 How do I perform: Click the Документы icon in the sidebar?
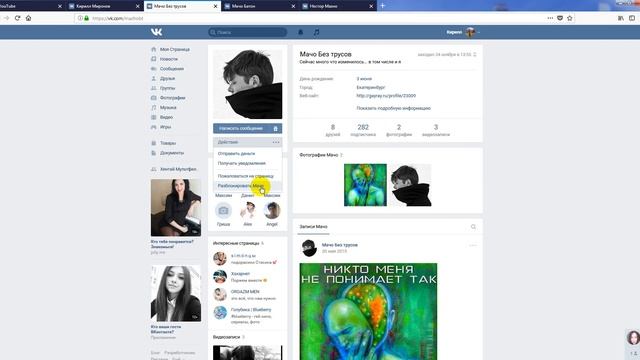pos(153,153)
